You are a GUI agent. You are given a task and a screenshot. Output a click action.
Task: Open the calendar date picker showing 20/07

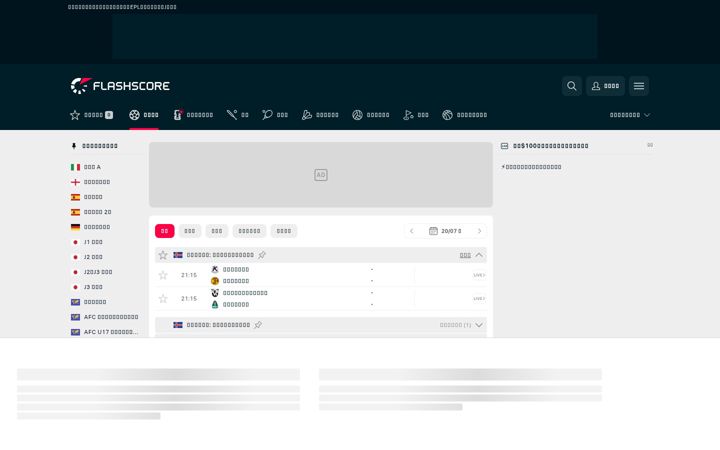[x=445, y=231]
